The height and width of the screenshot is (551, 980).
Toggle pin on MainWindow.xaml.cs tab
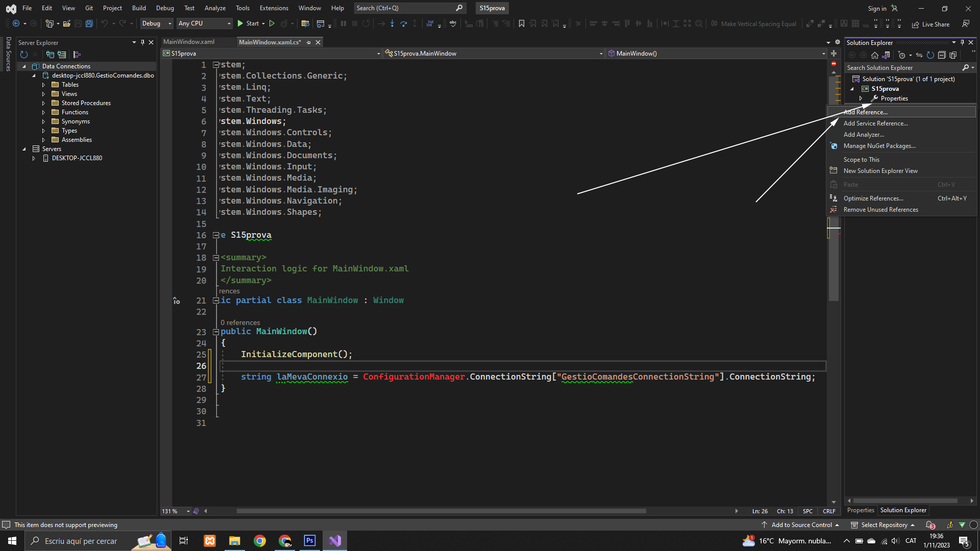309,42
